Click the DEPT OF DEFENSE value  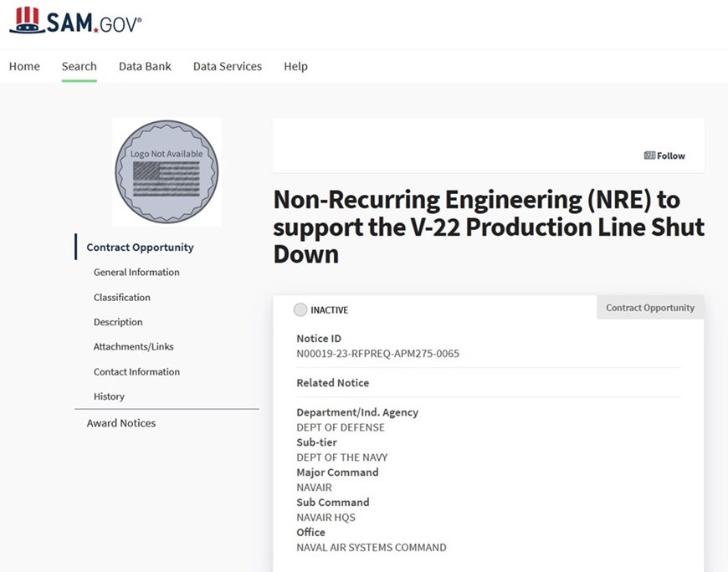tap(341, 427)
